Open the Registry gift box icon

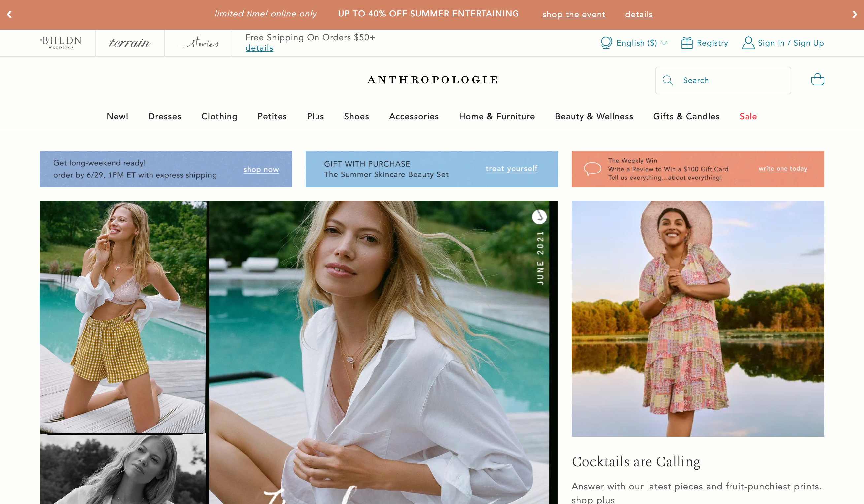(x=686, y=43)
